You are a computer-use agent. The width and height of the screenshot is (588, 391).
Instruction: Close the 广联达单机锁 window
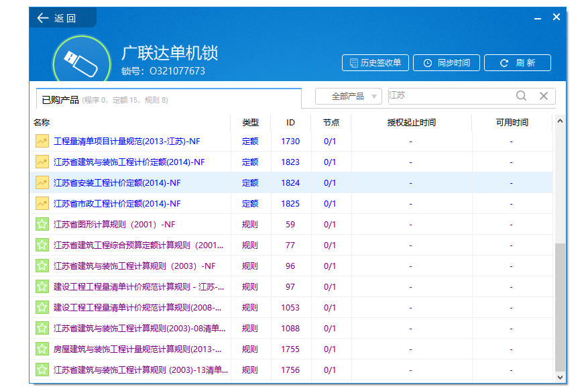(556, 17)
